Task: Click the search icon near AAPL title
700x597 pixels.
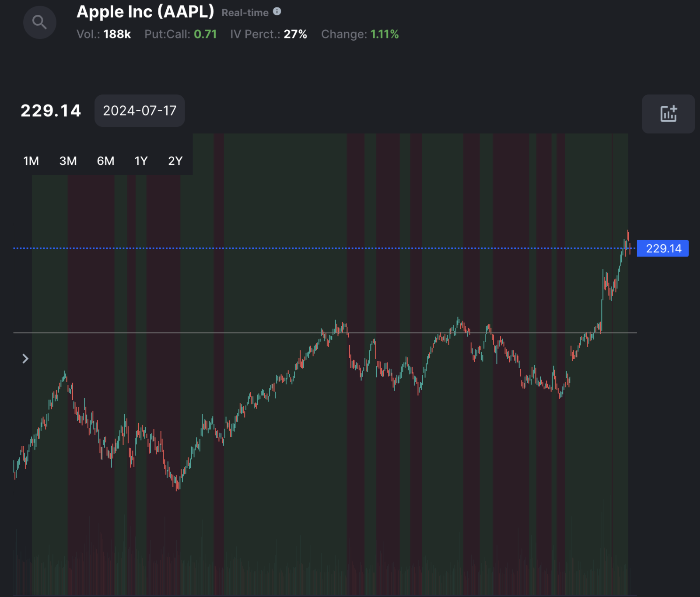Action: 39,22
